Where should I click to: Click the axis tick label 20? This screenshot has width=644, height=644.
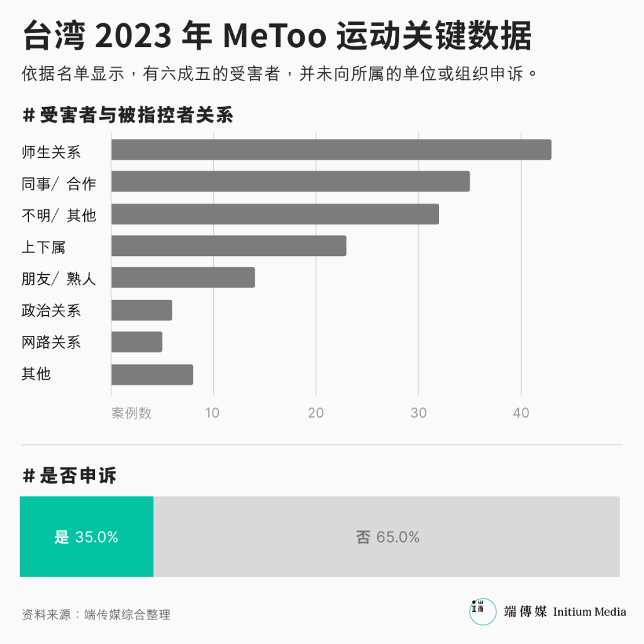(x=316, y=413)
